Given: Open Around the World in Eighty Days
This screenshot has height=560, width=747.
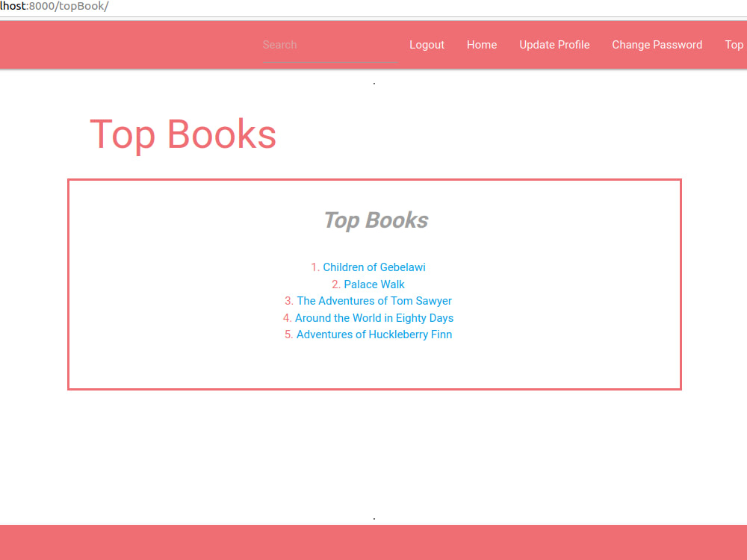Looking at the screenshot, I should click(374, 317).
